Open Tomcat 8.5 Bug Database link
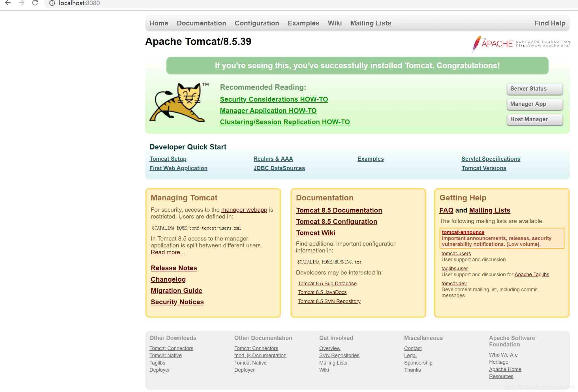 click(x=327, y=284)
